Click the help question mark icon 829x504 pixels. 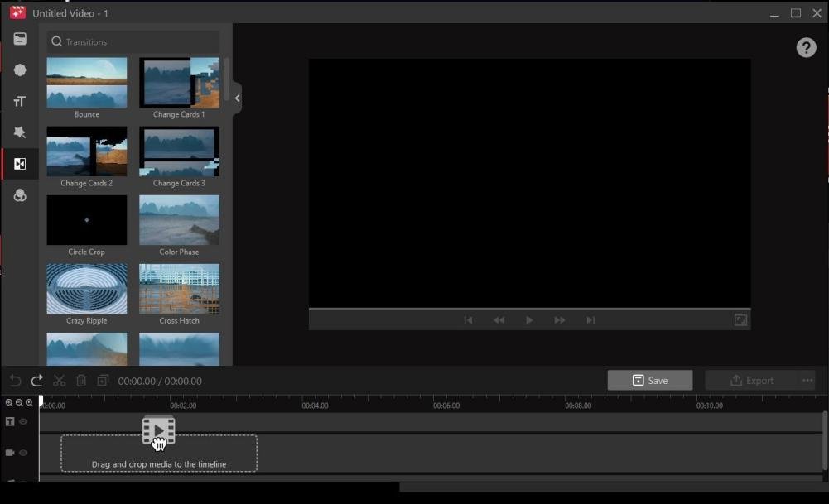[x=806, y=47]
